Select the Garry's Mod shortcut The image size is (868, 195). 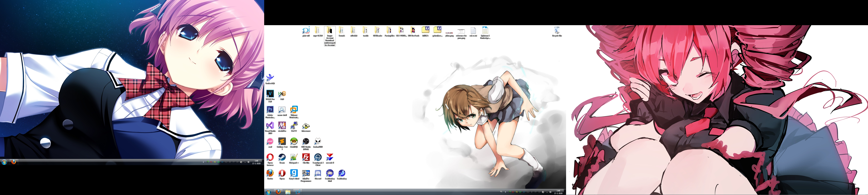tap(294, 174)
